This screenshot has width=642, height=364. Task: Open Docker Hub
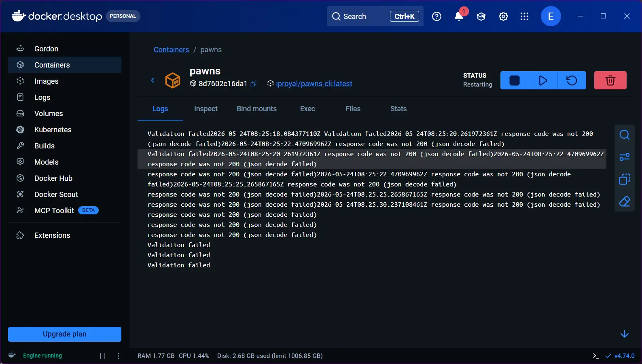point(65,178)
